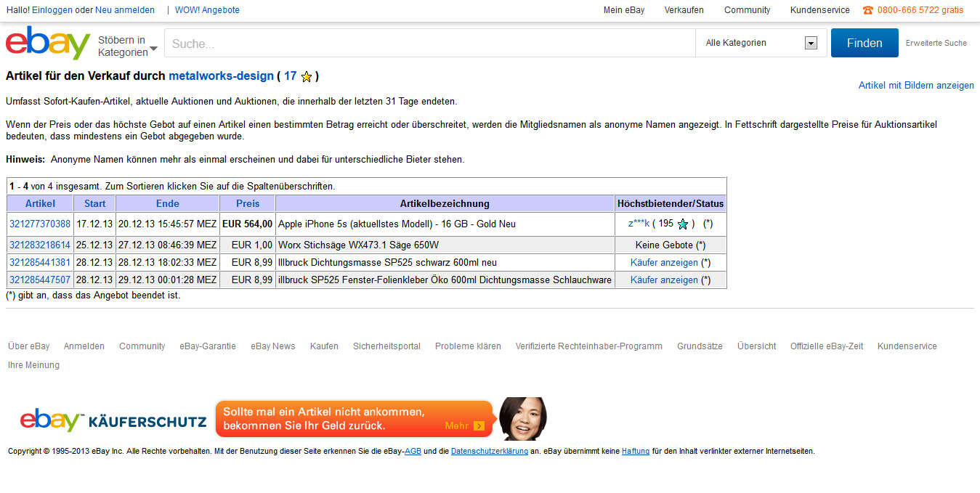Click the Neu anmelden link
Image resolution: width=980 pixels, height=493 pixels.
coord(125,10)
